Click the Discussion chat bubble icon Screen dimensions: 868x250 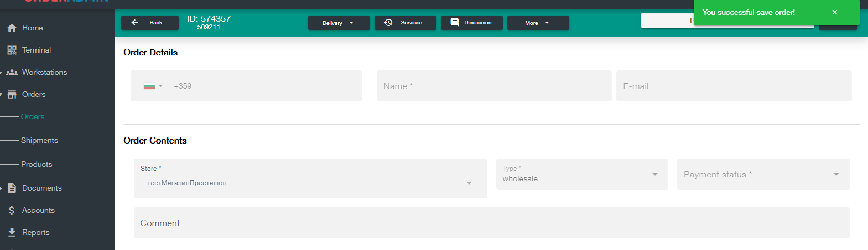point(455,23)
